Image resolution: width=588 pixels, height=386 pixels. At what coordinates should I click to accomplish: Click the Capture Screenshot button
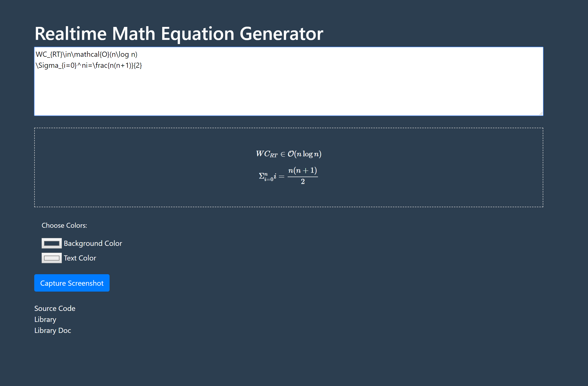coord(72,283)
